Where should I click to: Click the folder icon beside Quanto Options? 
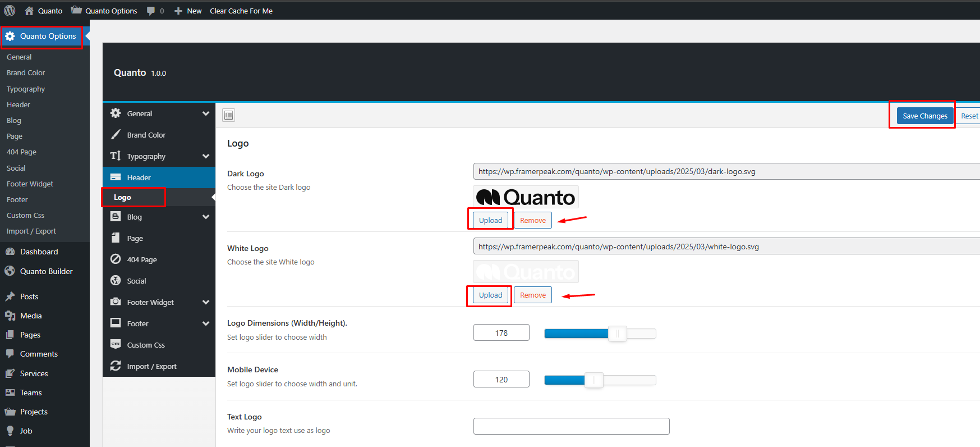point(76,10)
